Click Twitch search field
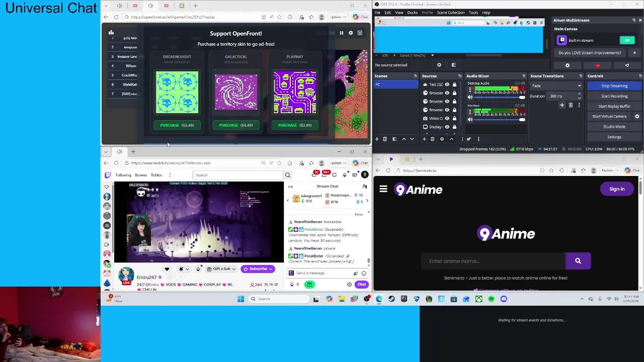The image size is (644, 362). click(x=238, y=175)
